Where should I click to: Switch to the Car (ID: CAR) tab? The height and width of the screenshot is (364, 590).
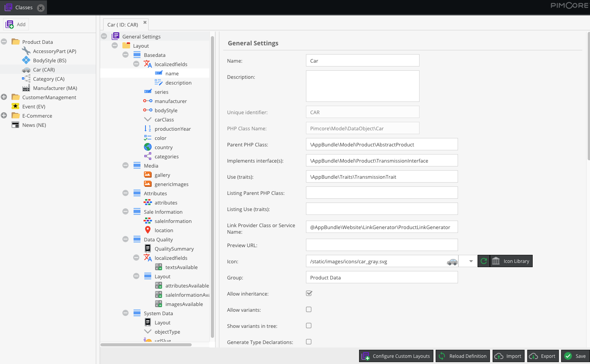[x=123, y=25]
